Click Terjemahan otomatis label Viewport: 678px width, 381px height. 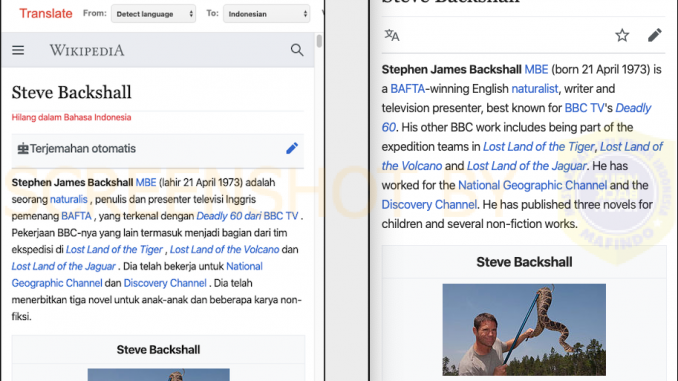pyautogui.click(x=83, y=149)
